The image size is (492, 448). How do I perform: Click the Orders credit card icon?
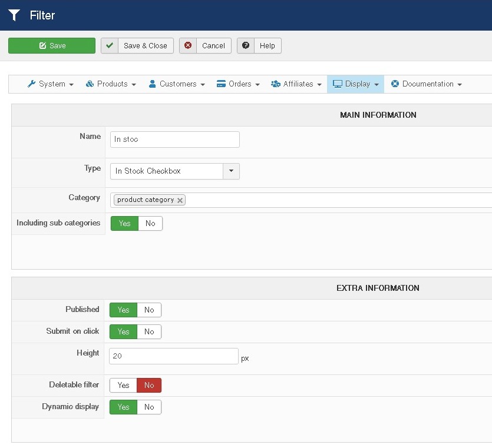222,84
